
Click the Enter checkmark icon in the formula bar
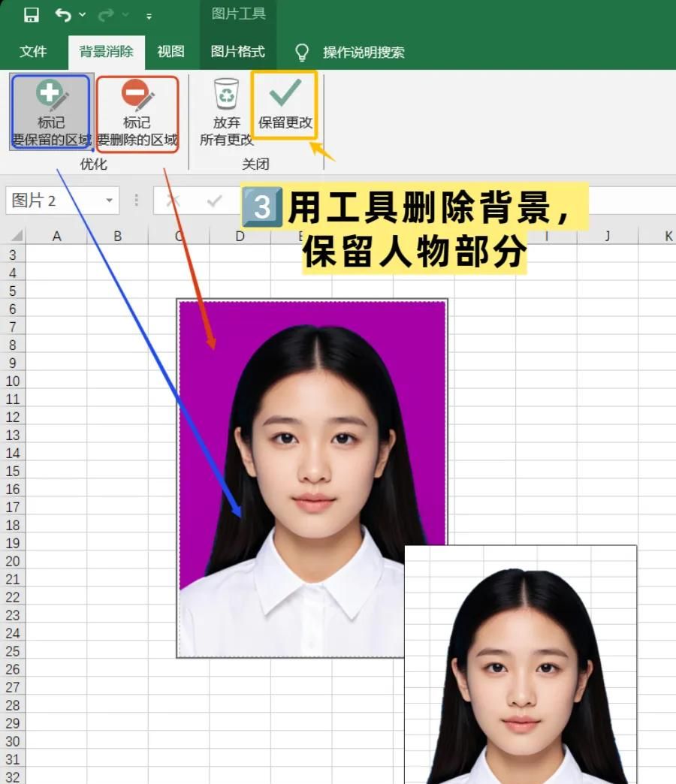[214, 201]
